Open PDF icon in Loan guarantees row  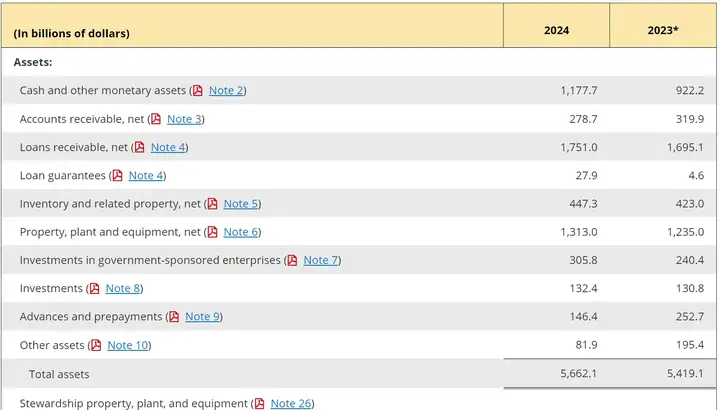click(x=118, y=175)
